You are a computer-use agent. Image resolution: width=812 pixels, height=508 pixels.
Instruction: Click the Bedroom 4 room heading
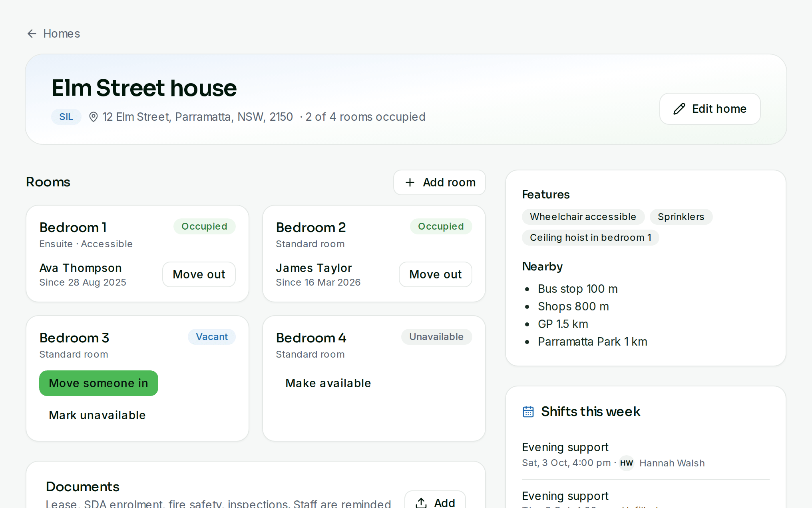(x=311, y=338)
